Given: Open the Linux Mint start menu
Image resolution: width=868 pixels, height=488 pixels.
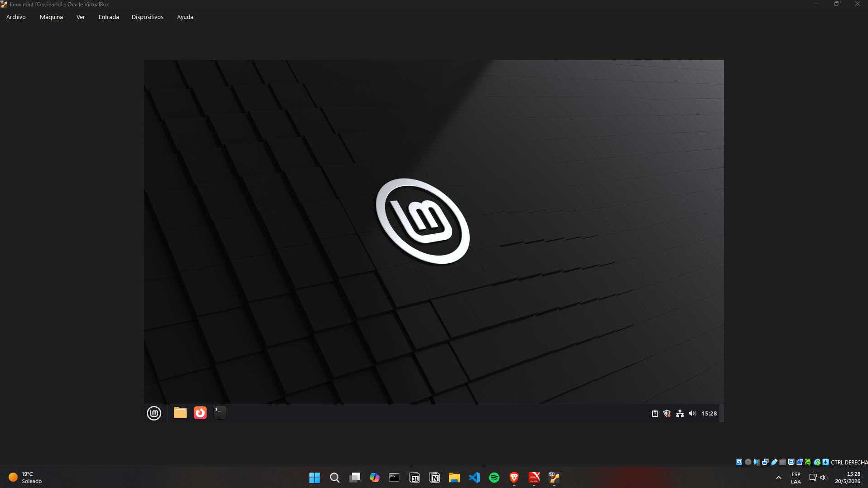Looking at the screenshot, I should tap(154, 413).
